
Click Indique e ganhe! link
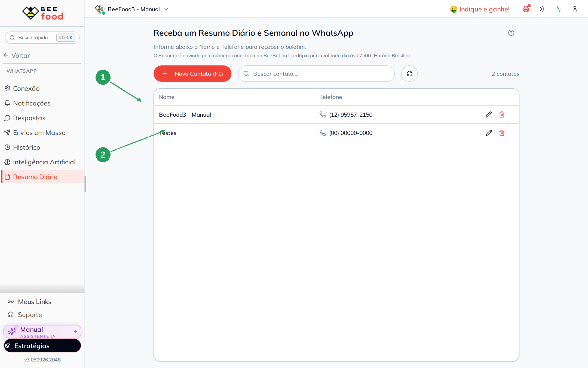point(480,9)
